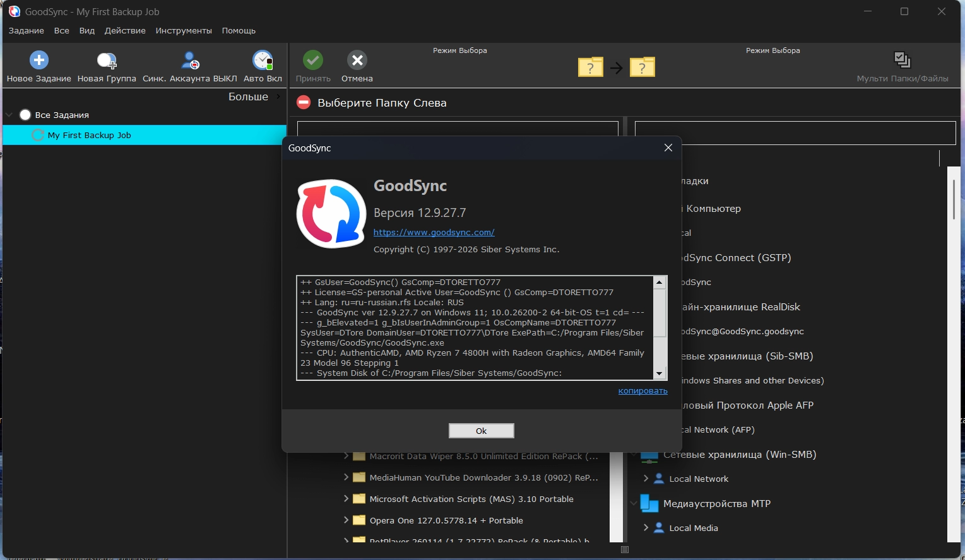The width and height of the screenshot is (965, 560).
Task: Select the left folder question-mark icon
Action: 591,66
